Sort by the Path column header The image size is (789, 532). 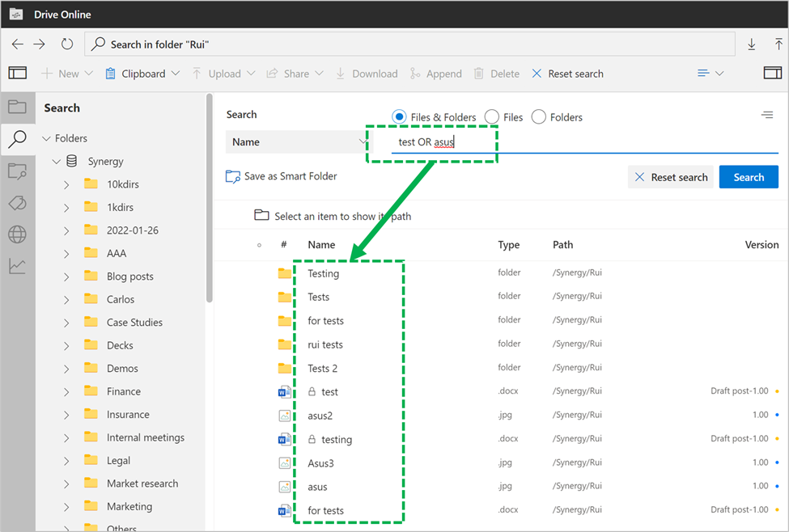562,245
